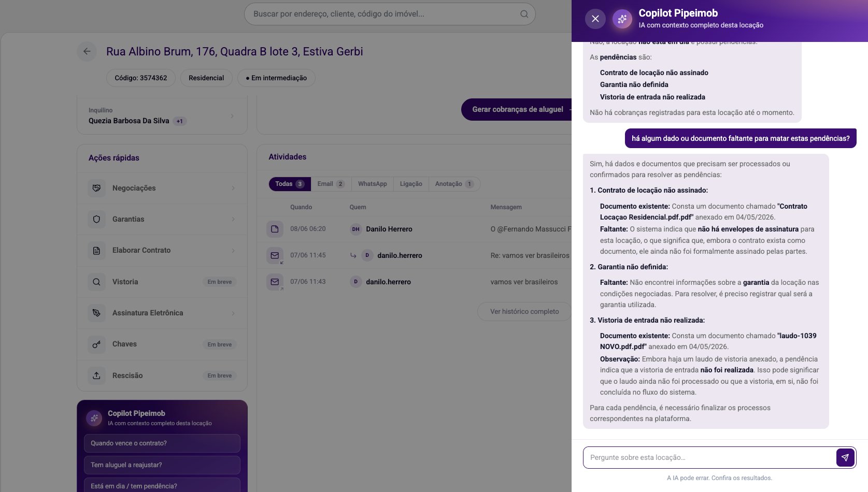This screenshot has width=868, height=492.
Task: Switch to the Email activities tab
Action: (x=331, y=184)
